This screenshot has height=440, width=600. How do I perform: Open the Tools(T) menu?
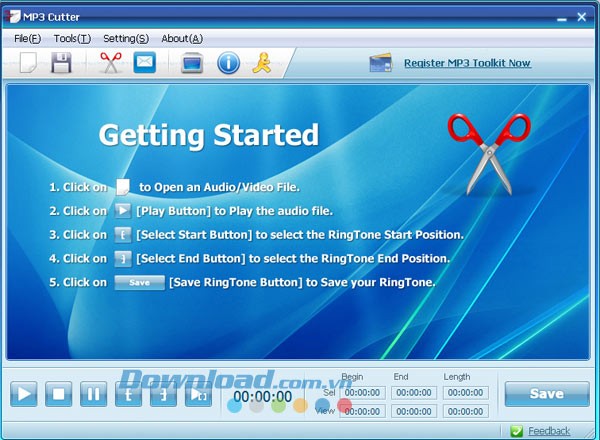tap(72, 39)
